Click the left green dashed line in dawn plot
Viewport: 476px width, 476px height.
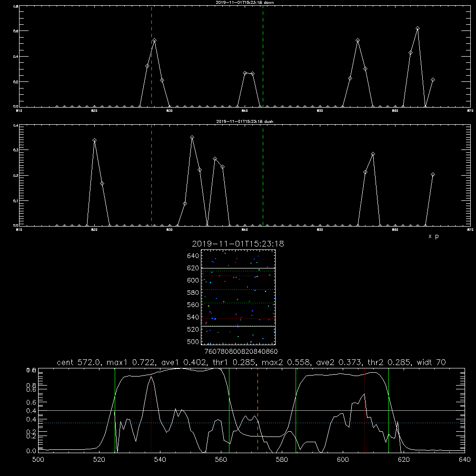pos(151,56)
